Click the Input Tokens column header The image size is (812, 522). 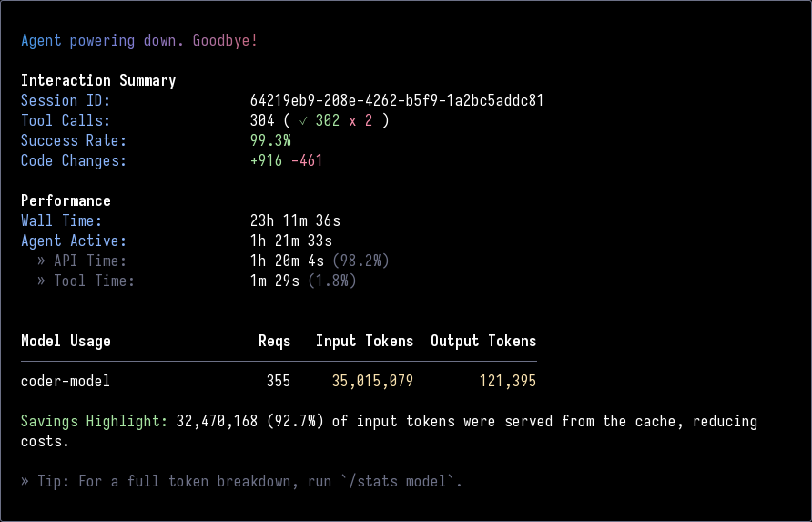pyautogui.click(x=364, y=342)
